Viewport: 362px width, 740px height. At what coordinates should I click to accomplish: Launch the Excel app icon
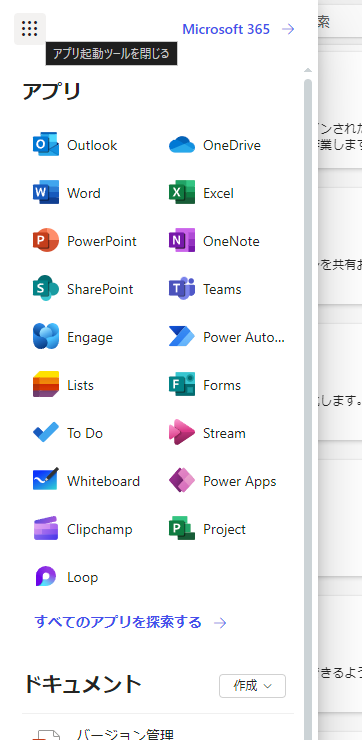click(182, 193)
